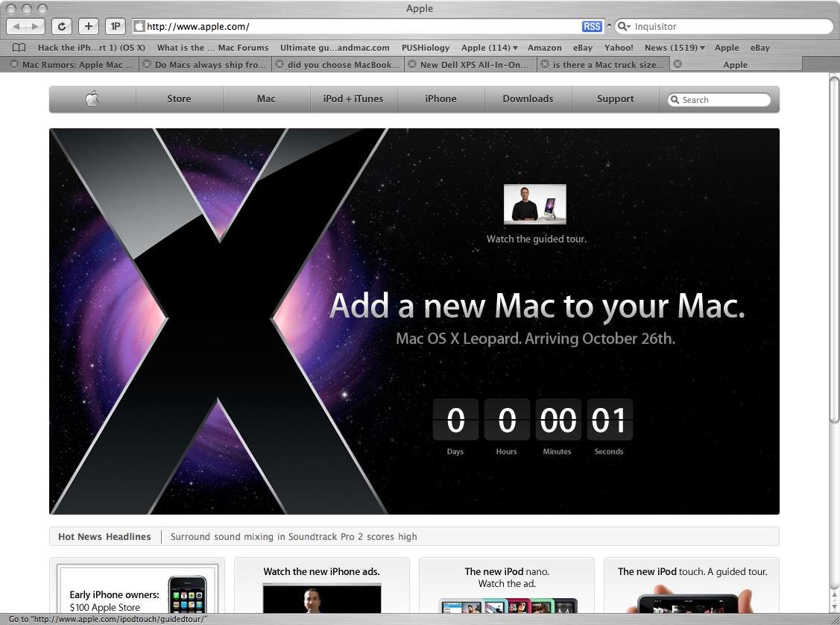This screenshot has height=625, width=840.
Task: Open the News (1519) bookmarks dropdown
Action: point(675,48)
